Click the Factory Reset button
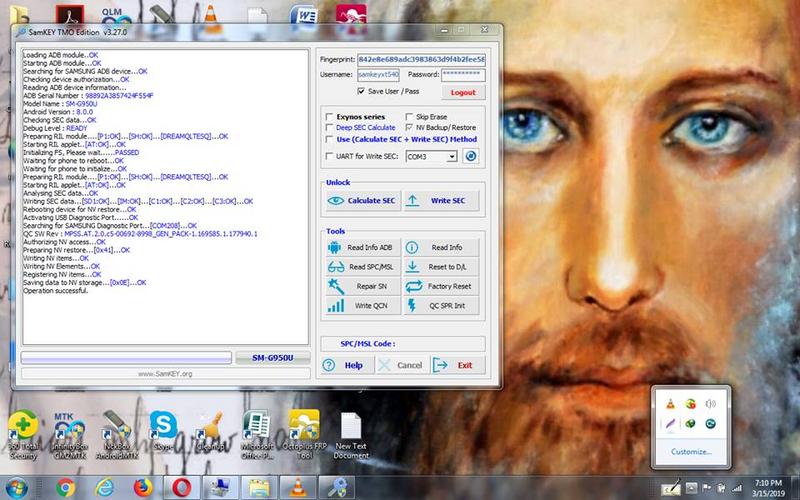800x500 pixels. [441, 286]
